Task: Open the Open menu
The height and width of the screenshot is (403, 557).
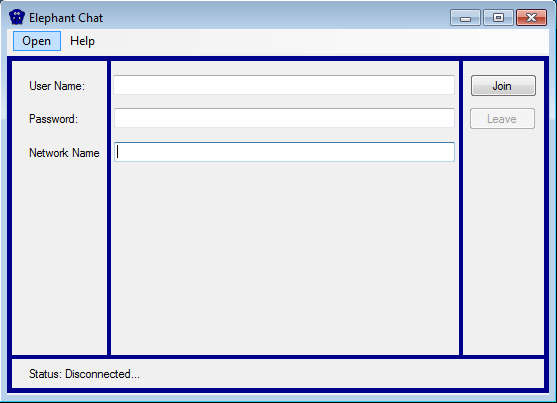Action: pyautogui.click(x=37, y=41)
